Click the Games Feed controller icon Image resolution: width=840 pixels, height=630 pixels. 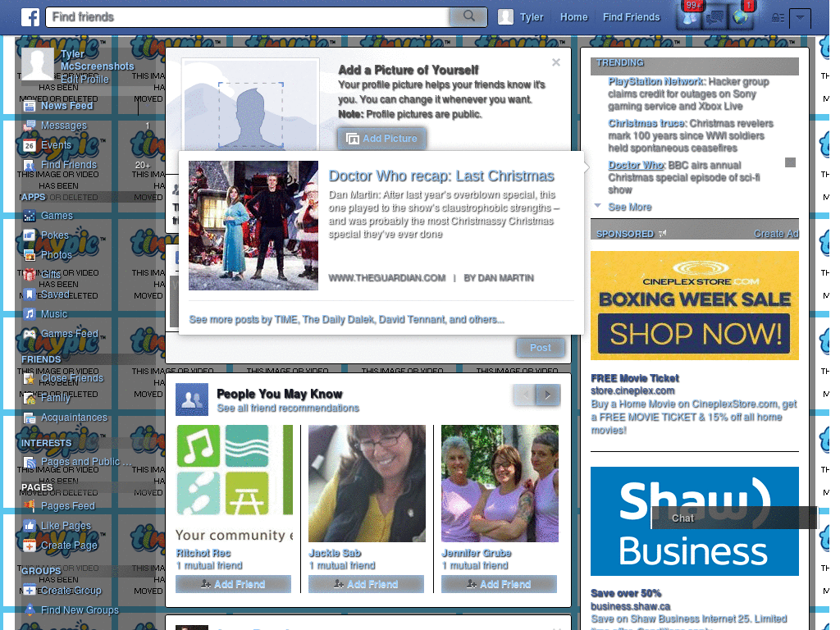point(30,334)
